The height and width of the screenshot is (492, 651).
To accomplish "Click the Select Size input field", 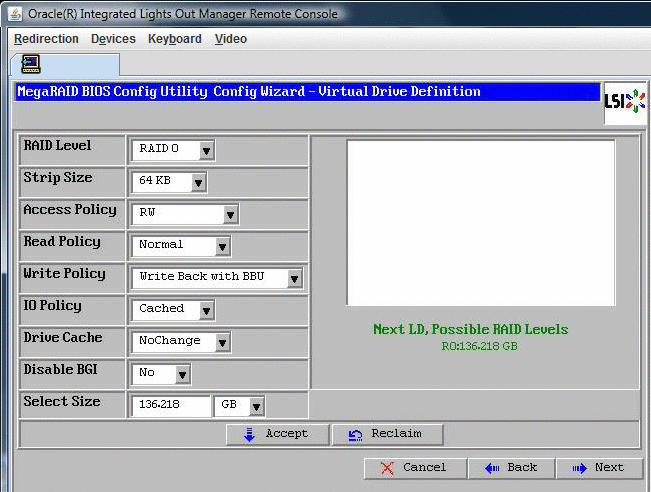I will [171, 406].
